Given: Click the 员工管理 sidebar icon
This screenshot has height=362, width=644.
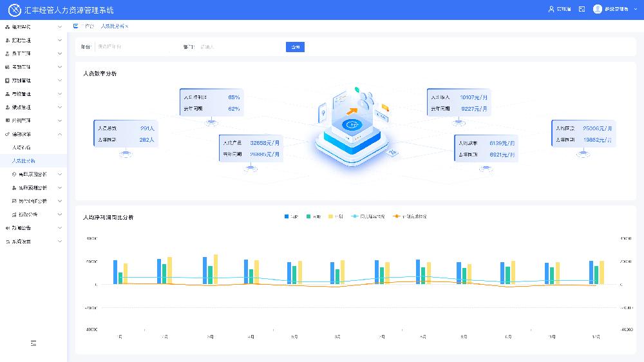Looking at the screenshot, I should click(x=7, y=53).
